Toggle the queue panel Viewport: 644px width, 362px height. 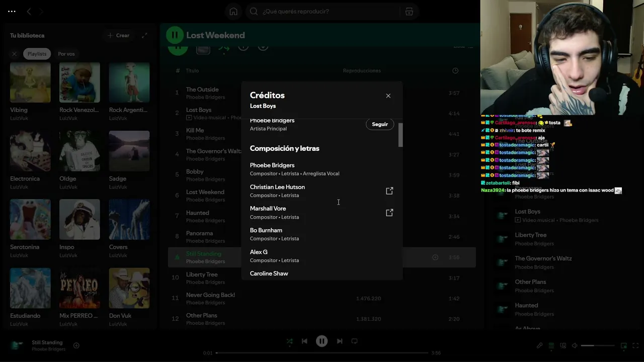(x=551, y=345)
